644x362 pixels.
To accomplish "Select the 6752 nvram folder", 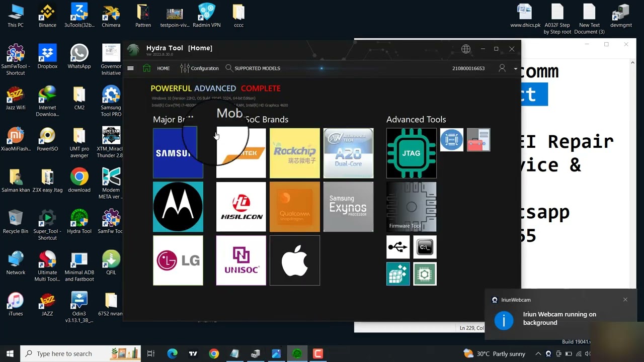I will (x=111, y=304).
